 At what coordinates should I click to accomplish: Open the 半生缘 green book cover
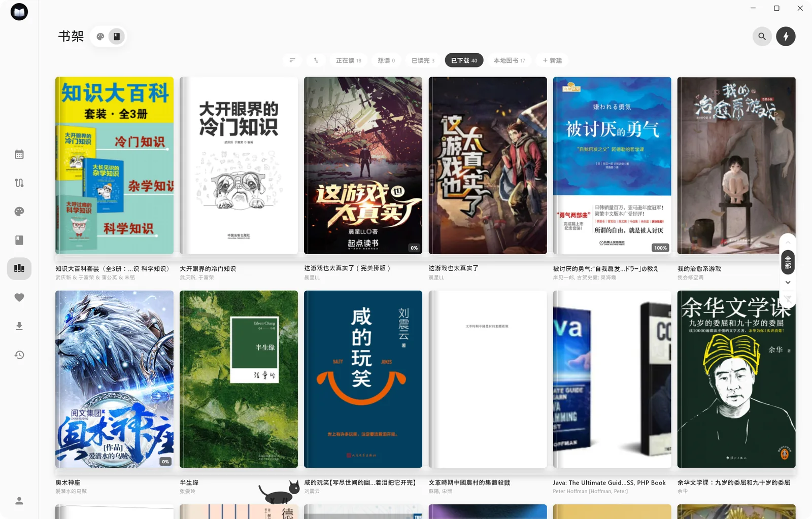point(239,379)
